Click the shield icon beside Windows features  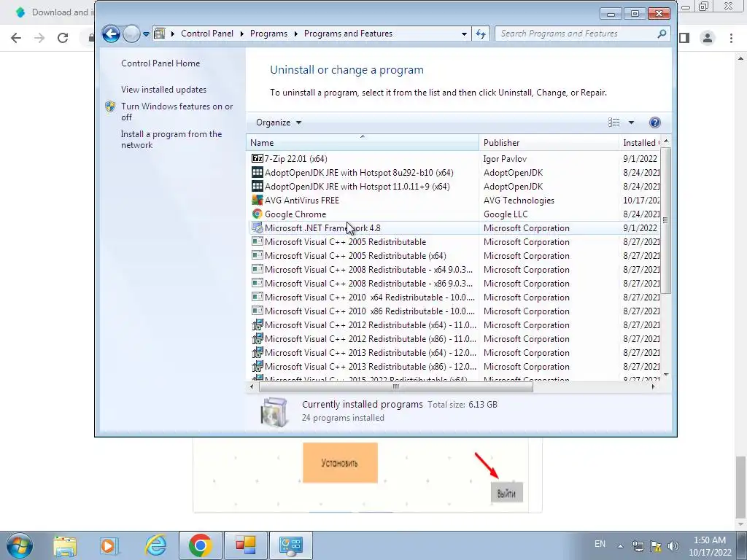click(x=110, y=106)
